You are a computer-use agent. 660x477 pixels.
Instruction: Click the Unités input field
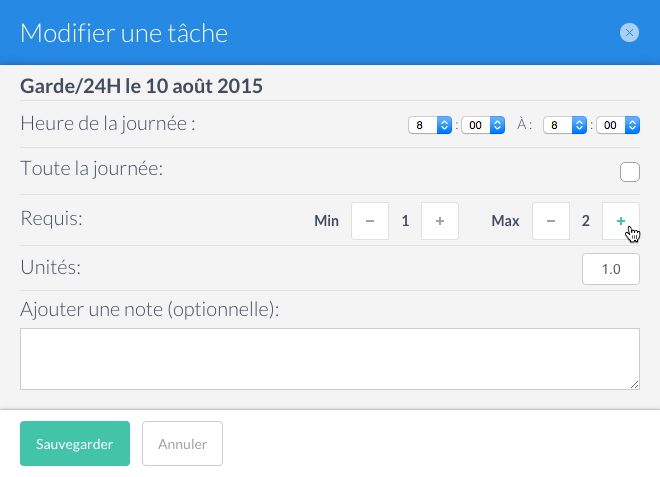tap(611, 269)
